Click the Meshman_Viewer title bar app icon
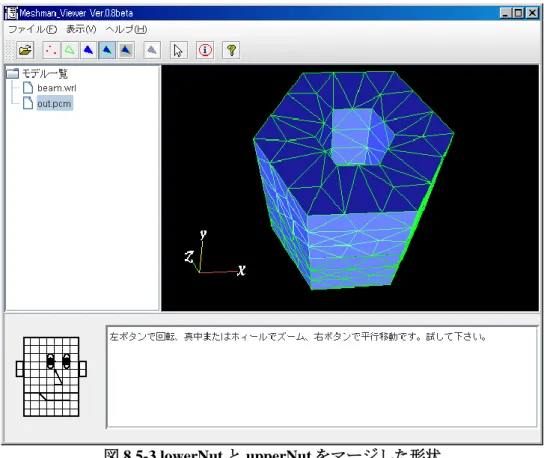Screen dimensions: 544x458 (11, 13)
